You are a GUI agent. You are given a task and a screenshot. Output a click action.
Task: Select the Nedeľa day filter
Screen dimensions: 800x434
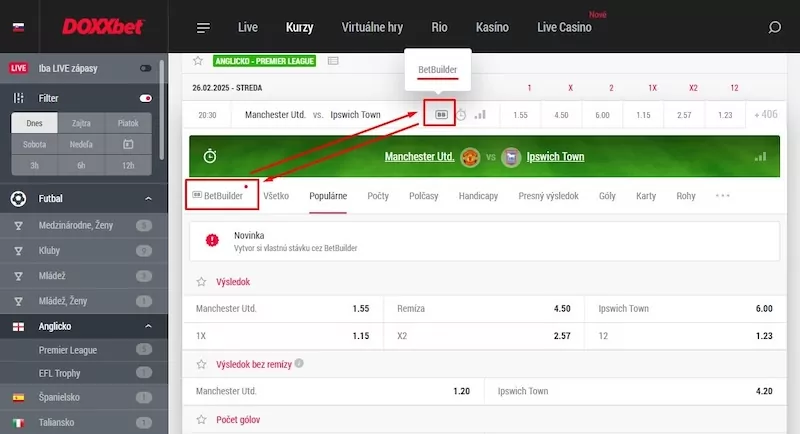coord(81,144)
